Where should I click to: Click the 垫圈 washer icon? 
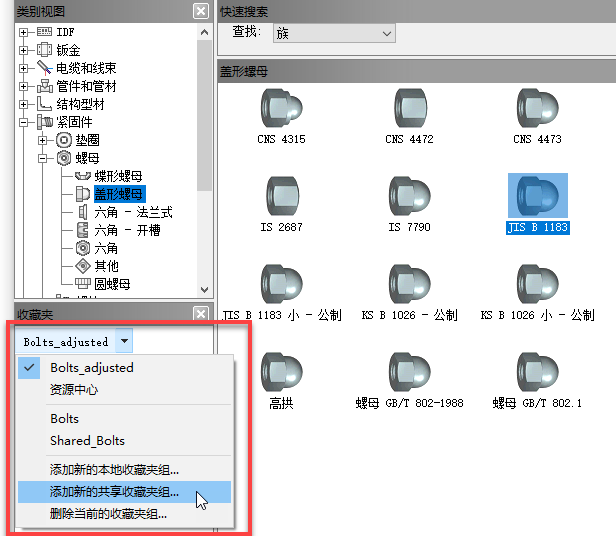pos(64,140)
